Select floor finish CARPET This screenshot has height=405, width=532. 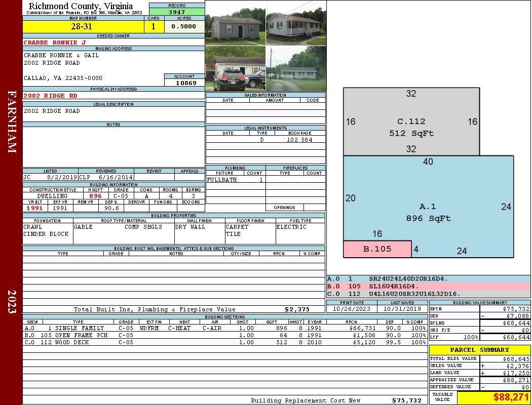click(x=237, y=227)
